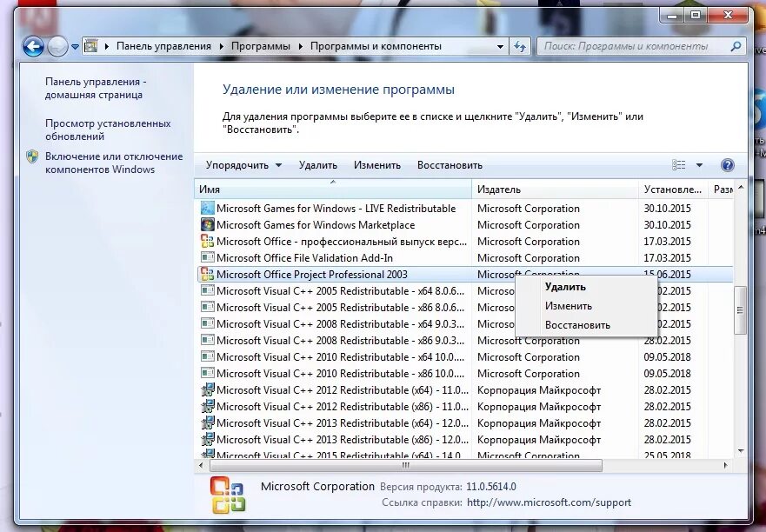Image resolution: width=766 pixels, height=532 pixels.
Task: Click vertical scrollbar down arrow of program list
Action: click(741, 451)
